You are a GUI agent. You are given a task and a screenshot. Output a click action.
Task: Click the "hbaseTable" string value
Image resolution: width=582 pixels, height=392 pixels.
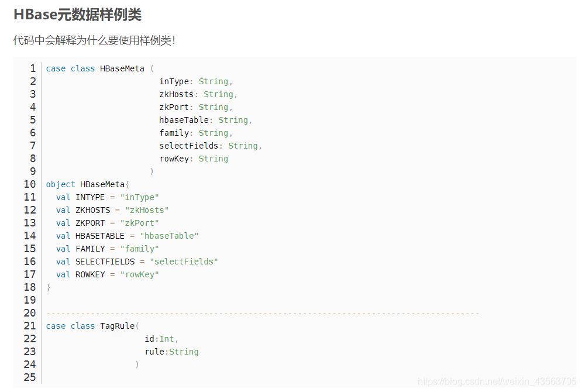click(x=169, y=236)
